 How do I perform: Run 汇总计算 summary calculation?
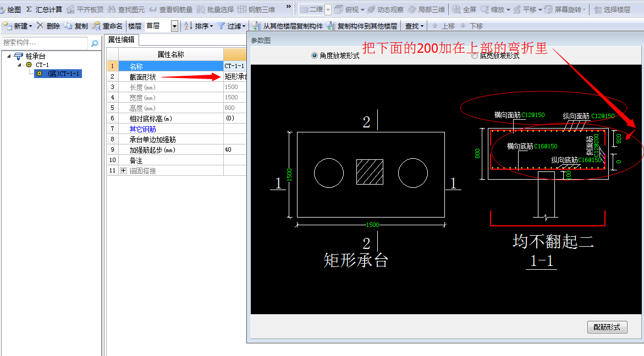(x=44, y=9)
